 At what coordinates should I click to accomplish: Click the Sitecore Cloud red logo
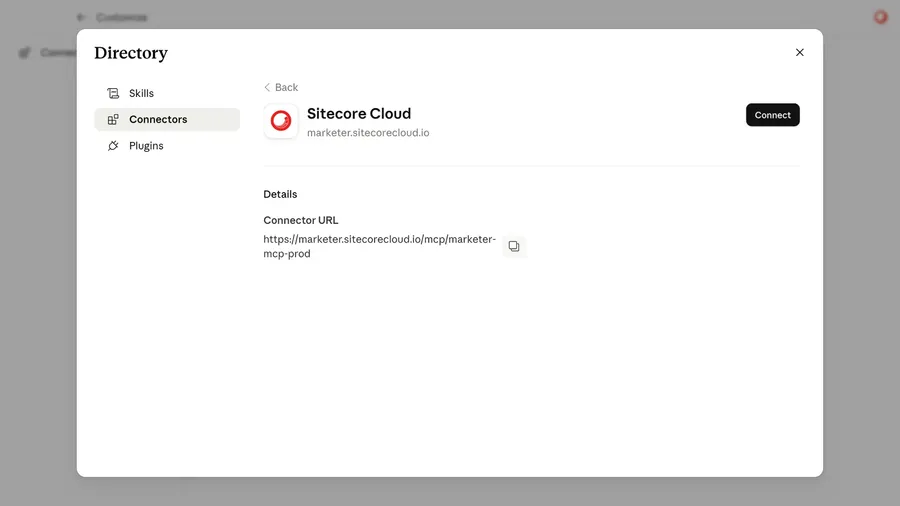point(281,121)
